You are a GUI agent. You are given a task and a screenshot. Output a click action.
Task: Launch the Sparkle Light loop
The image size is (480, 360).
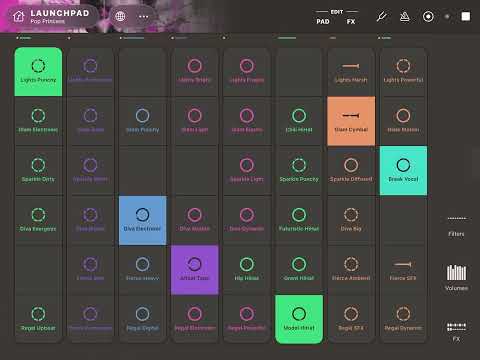[247, 171]
